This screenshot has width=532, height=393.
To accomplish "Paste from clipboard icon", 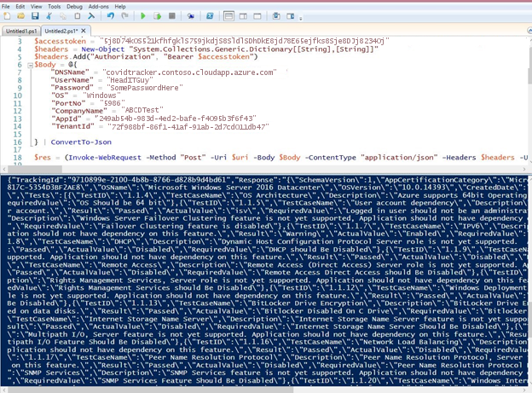I will pos(78,16).
